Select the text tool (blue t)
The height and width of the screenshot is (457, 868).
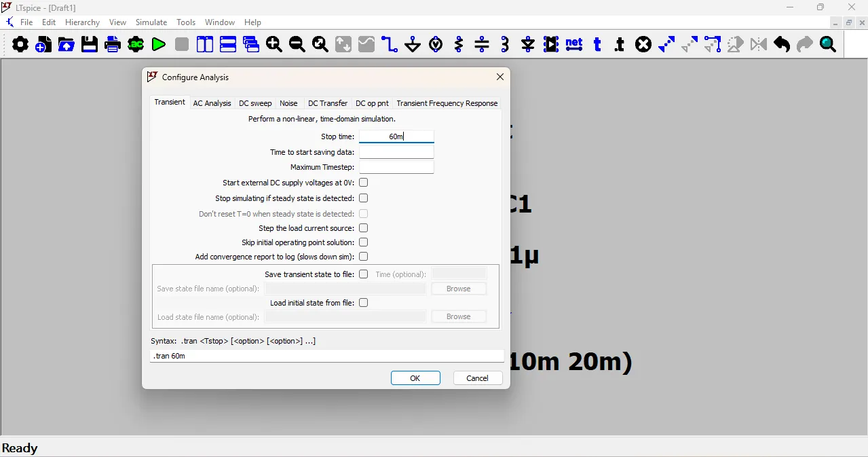[x=597, y=45]
